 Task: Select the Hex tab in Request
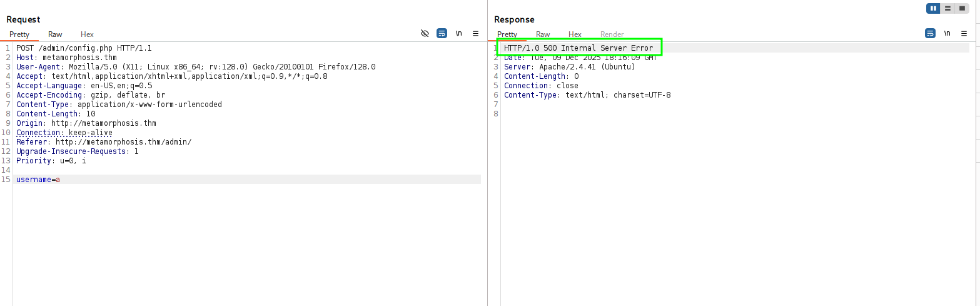87,34
